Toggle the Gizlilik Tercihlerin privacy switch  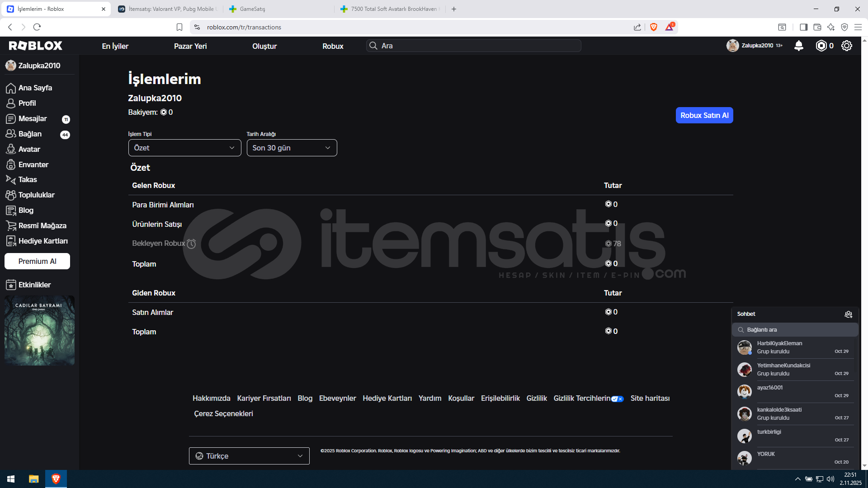click(617, 399)
